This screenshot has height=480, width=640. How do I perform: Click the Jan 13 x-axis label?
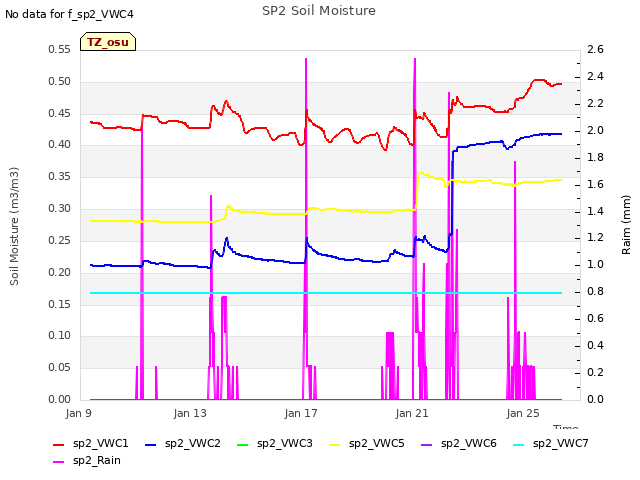190,413
